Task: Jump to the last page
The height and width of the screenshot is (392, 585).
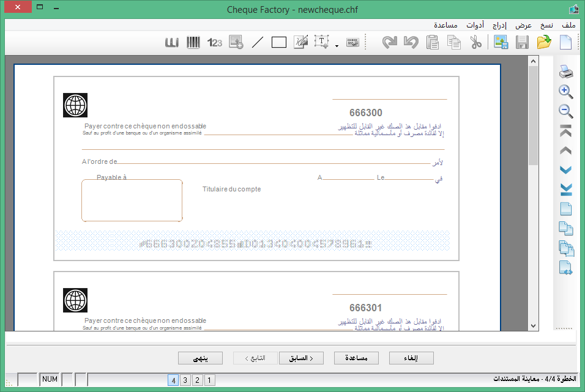Action: point(566,190)
